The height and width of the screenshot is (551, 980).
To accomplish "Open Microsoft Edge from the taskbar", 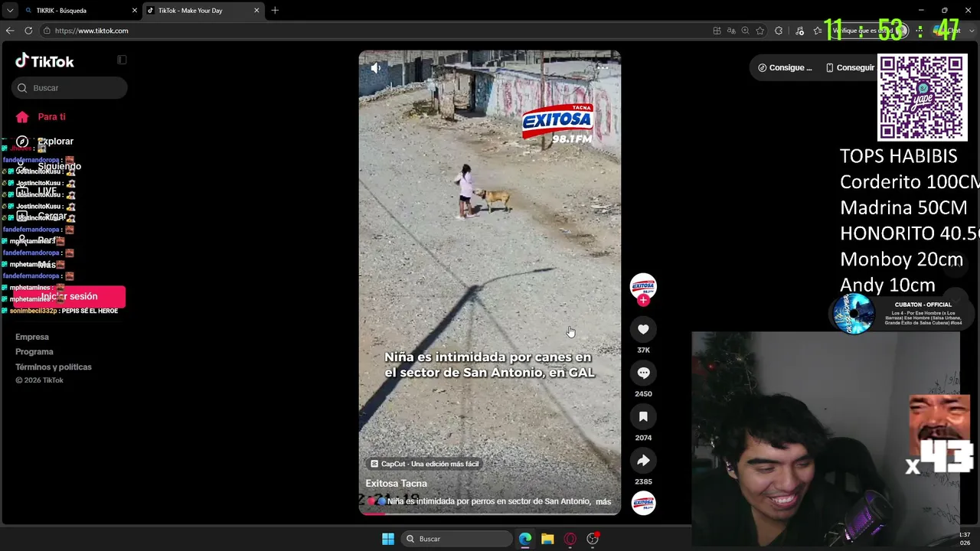I will pyautogui.click(x=525, y=539).
